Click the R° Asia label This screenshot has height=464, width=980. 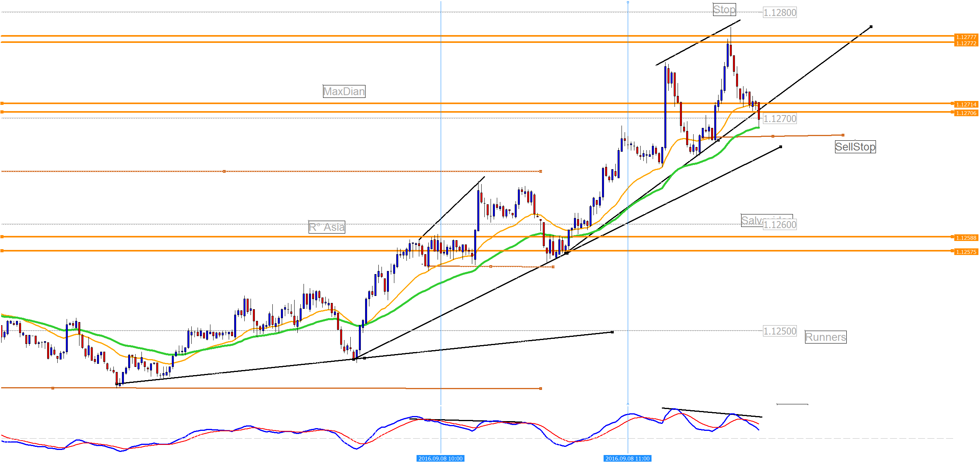point(327,227)
